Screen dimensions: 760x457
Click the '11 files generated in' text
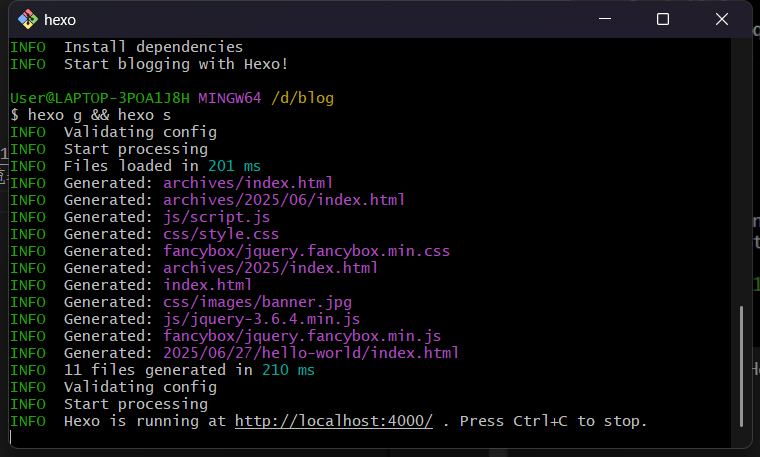pos(158,370)
